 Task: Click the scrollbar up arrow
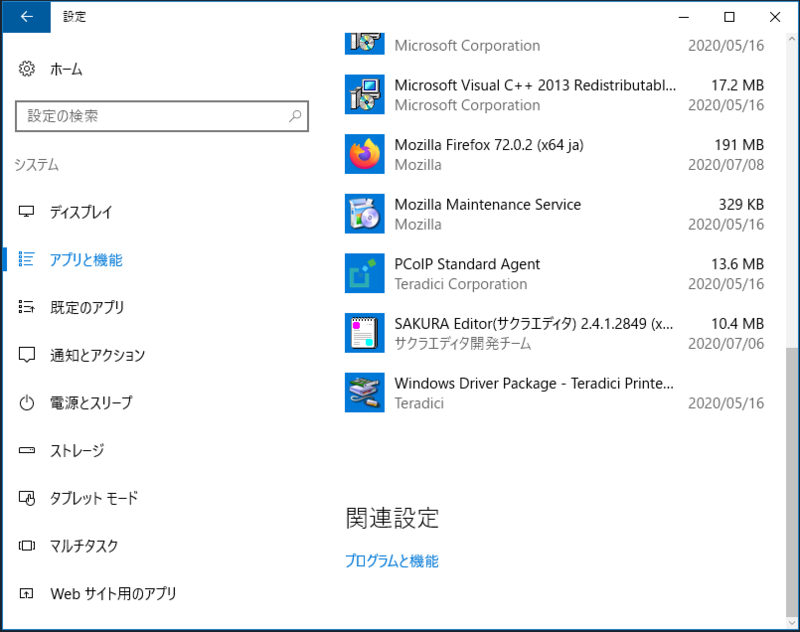[x=791, y=39]
